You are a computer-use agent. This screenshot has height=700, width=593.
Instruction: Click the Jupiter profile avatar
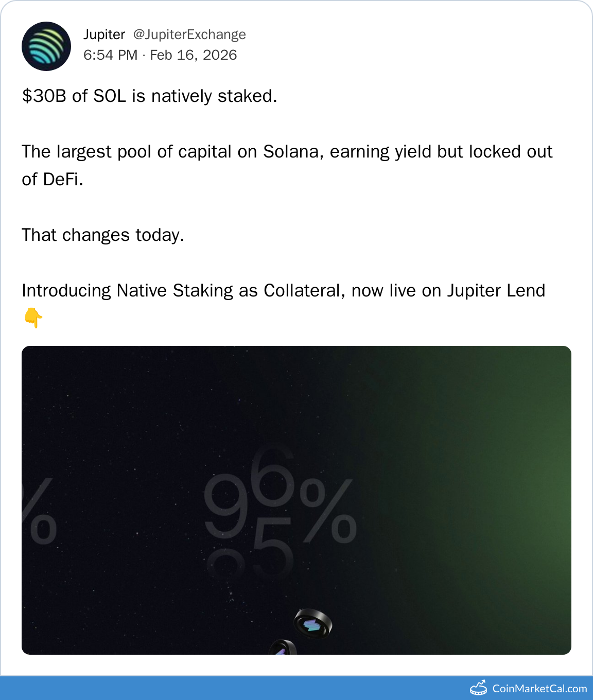click(x=46, y=46)
